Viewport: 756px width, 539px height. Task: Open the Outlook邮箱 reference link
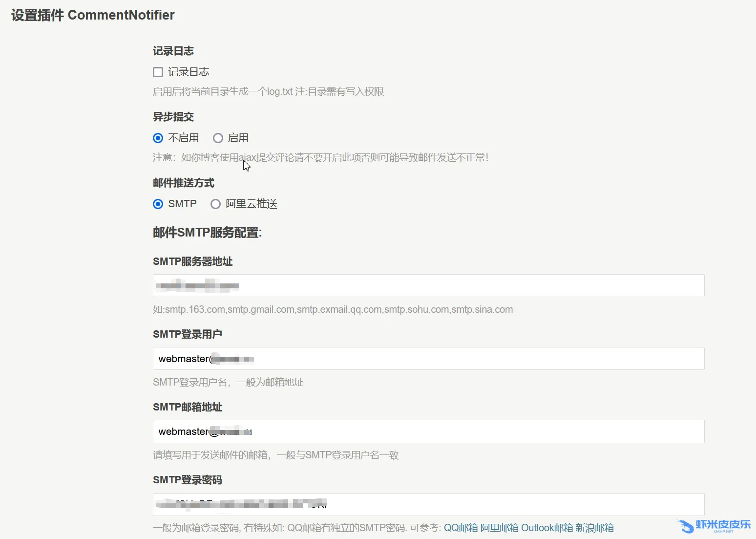547,528
